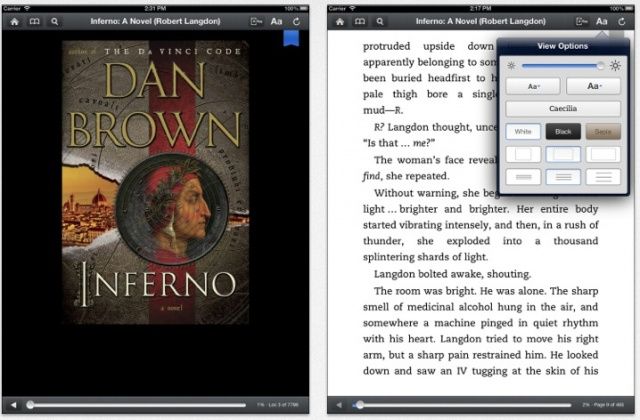The image size is (640, 420).
Task: Toggle the blue bookmark ribbon on cover page
Action: pyautogui.click(x=291, y=38)
